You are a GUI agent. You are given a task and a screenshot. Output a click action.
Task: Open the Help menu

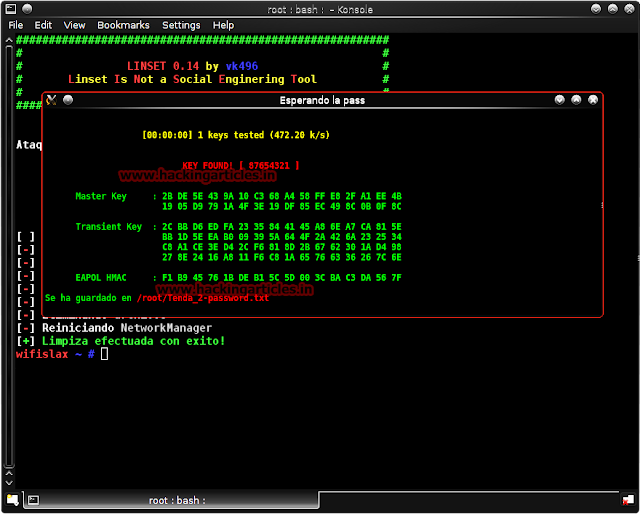(x=223, y=25)
